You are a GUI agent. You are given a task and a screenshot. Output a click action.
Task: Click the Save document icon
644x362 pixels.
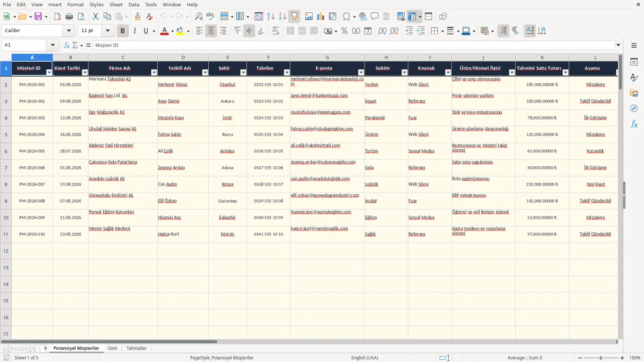38,17
